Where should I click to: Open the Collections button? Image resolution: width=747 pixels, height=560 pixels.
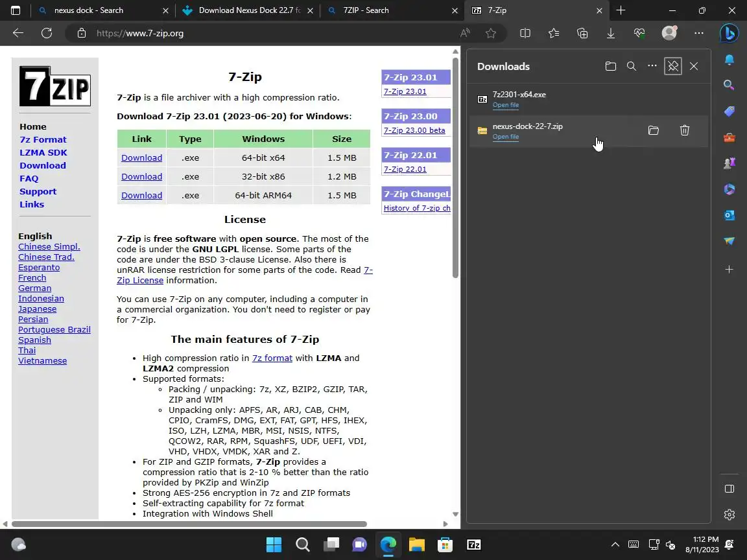point(582,33)
